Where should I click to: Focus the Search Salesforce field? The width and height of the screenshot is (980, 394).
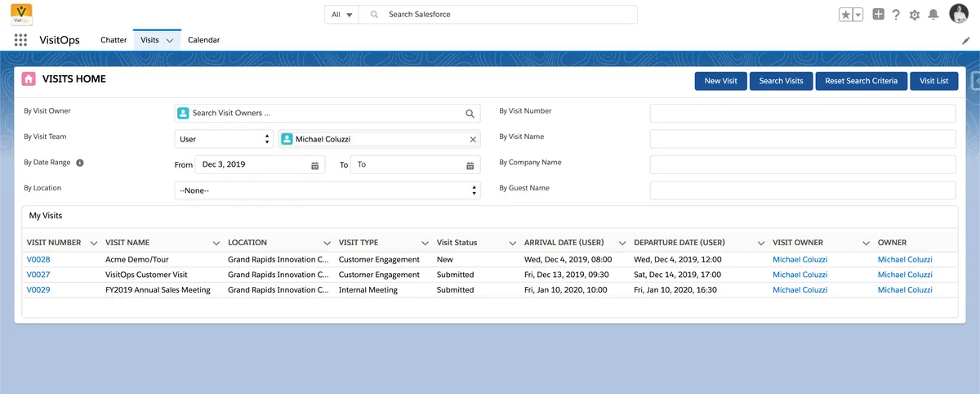(x=500, y=15)
